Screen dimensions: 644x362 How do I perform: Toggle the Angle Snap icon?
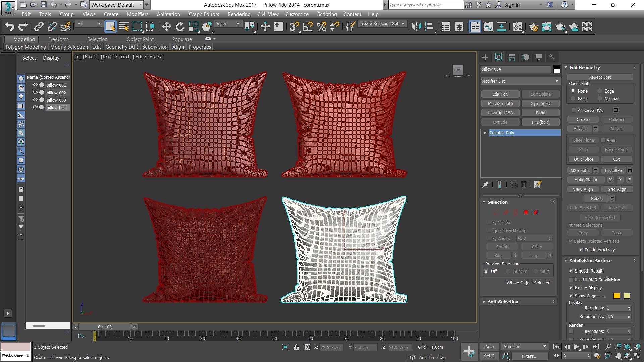[308, 26]
